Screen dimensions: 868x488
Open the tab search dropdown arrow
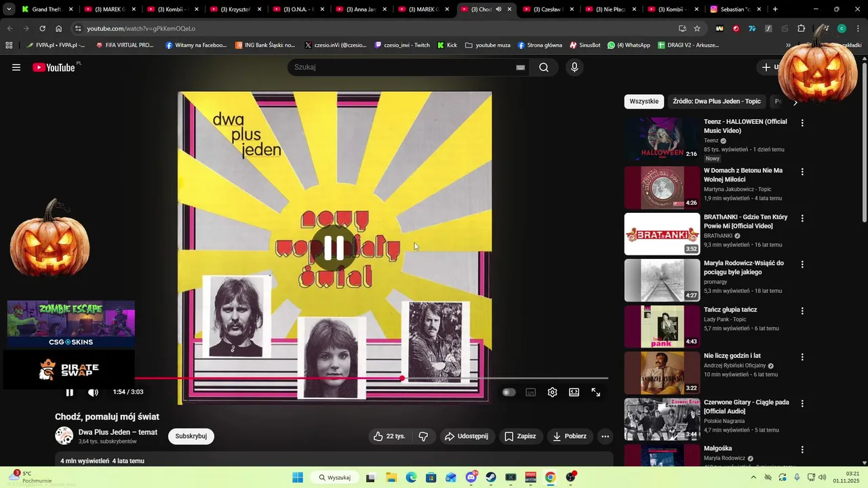pyautogui.click(x=9, y=9)
